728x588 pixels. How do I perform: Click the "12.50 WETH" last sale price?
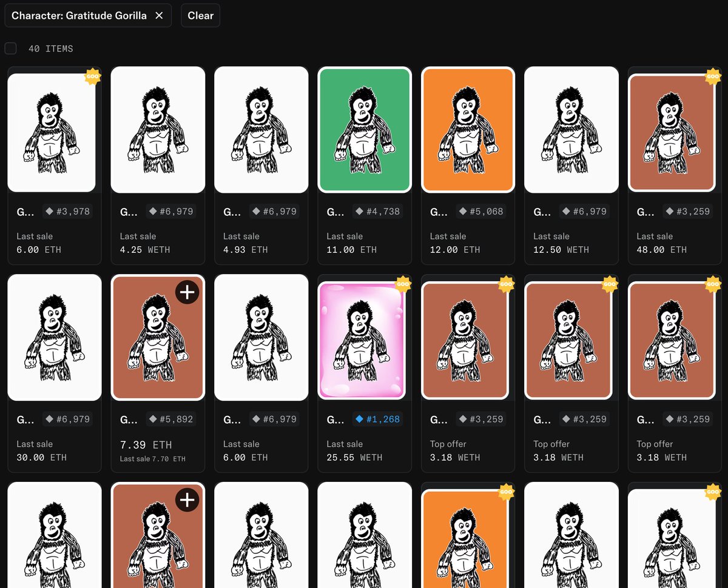(x=561, y=250)
